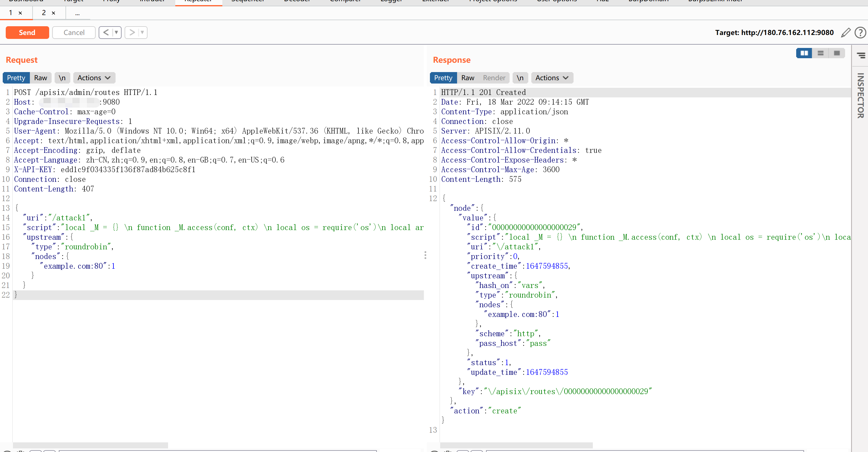The width and height of the screenshot is (868, 452).
Task: Click Access-Control-Allow-Credentials: true line
Action: (521, 150)
